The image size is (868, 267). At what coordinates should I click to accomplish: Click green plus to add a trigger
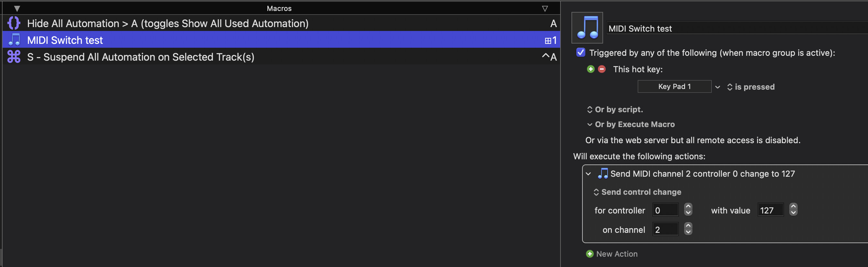pos(590,69)
